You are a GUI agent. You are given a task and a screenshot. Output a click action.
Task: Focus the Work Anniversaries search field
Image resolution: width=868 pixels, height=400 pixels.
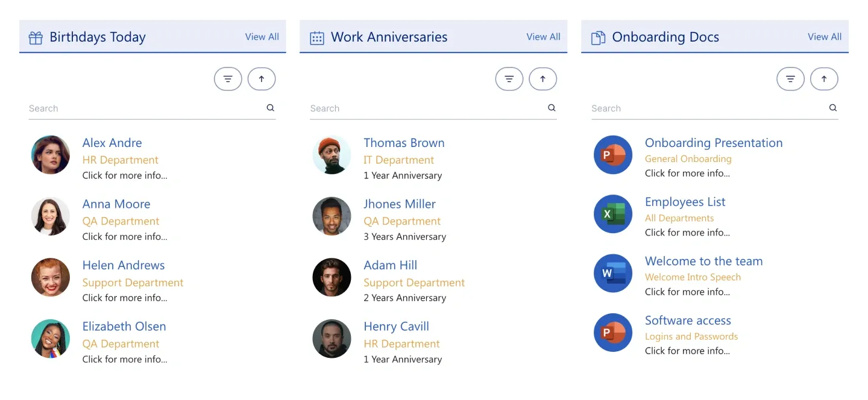(433, 108)
